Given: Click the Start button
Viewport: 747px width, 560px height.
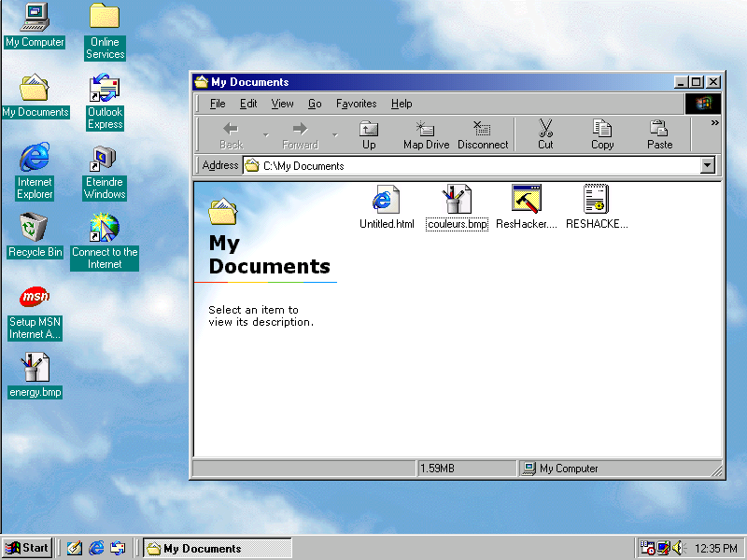Looking at the screenshot, I should pos(27,548).
